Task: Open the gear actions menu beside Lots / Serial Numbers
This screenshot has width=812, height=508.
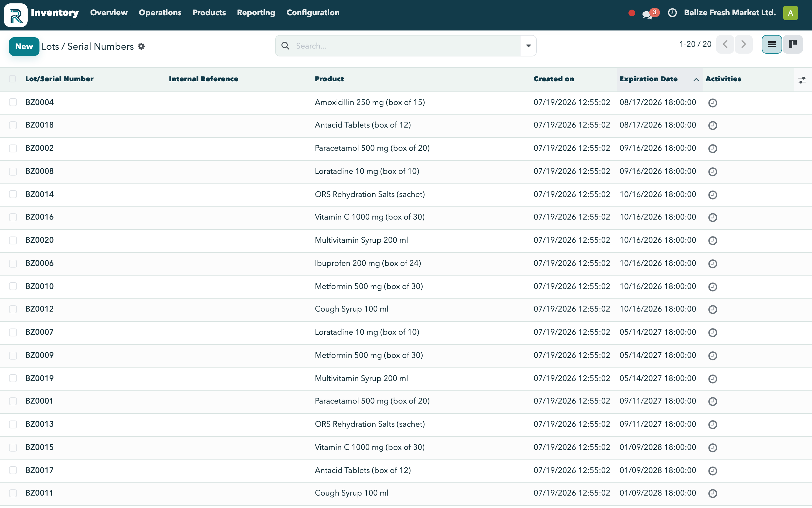Action: pyautogui.click(x=141, y=46)
